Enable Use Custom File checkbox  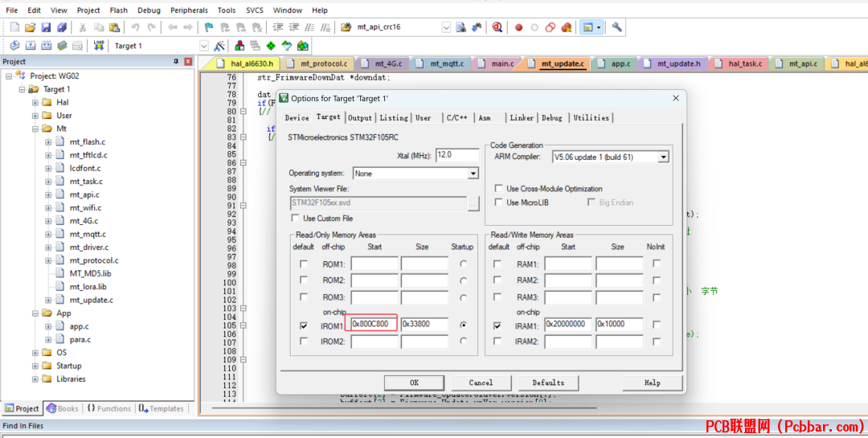(x=296, y=218)
